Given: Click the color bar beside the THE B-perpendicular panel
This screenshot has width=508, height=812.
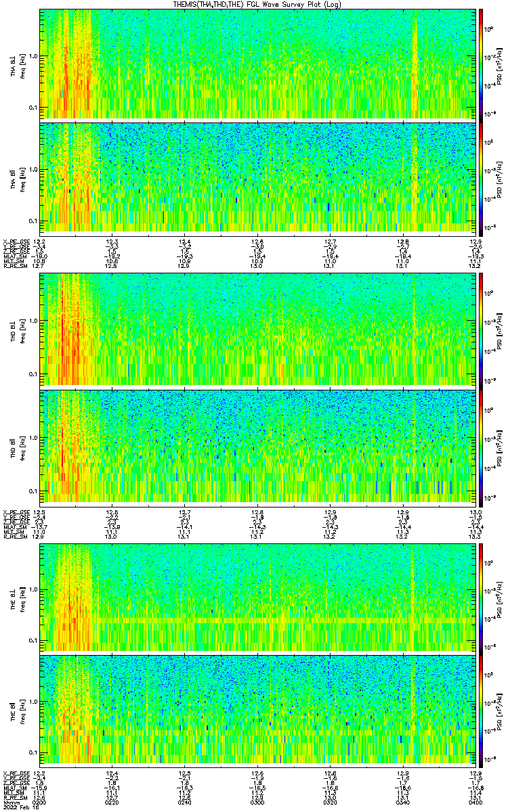Looking at the screenshot, I should [481, 597].
